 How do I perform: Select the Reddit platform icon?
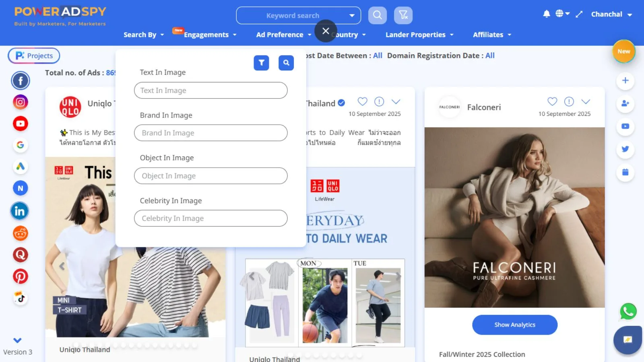point(21,233)
